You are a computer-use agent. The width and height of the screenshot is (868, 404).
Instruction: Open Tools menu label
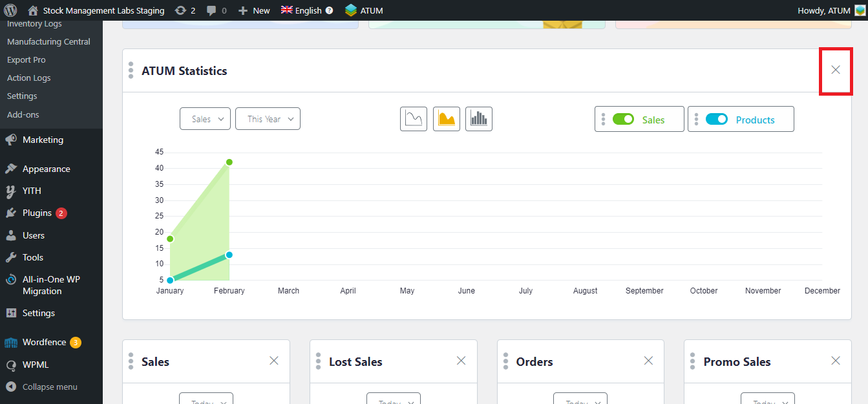click(33, 257)
